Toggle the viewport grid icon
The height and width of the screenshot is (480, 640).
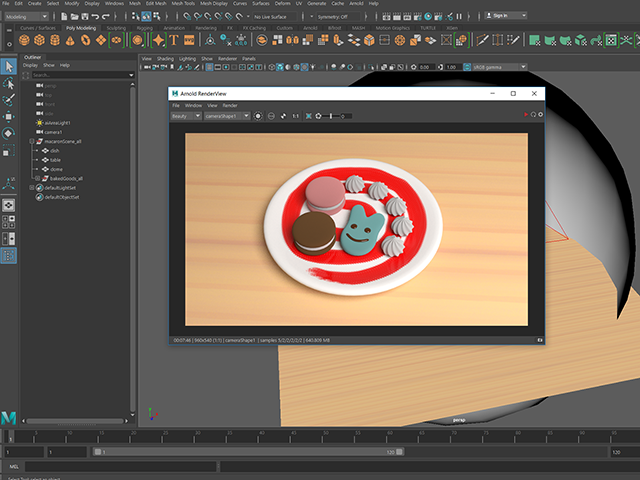point(209,67)
